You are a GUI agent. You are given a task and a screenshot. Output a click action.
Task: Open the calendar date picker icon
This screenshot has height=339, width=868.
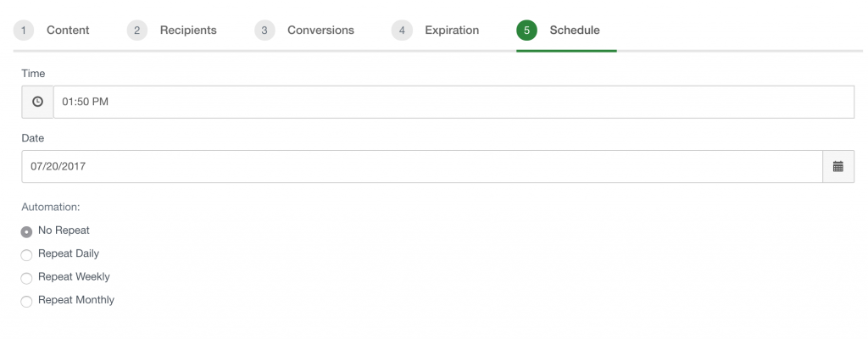[838, 166]
